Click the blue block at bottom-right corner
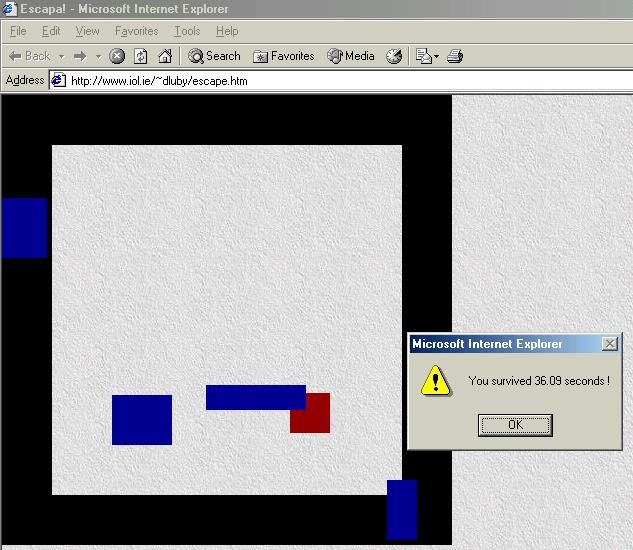 402,510
